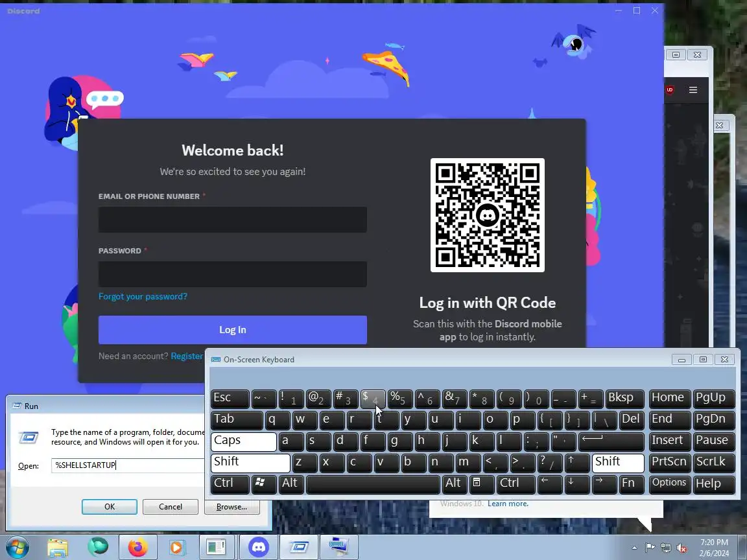Viewport: 747px width, 560px height.
Task: Toggle the right Shift key
Action: pyautogui.click(x=618, y=463)
